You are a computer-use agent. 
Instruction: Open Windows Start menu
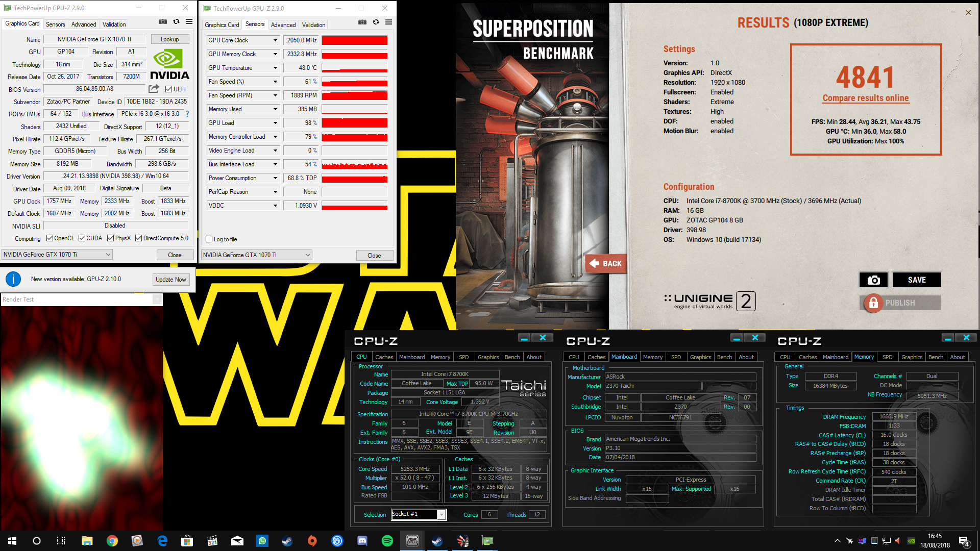12,541
